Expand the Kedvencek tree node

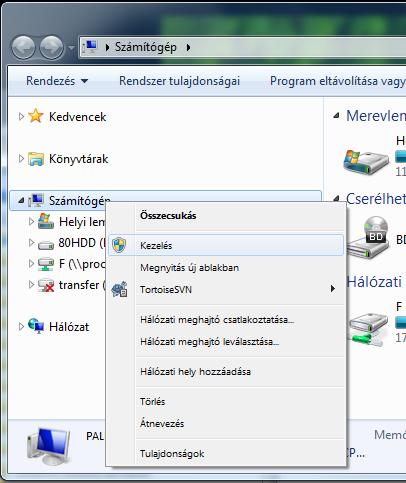pos(21,116)
